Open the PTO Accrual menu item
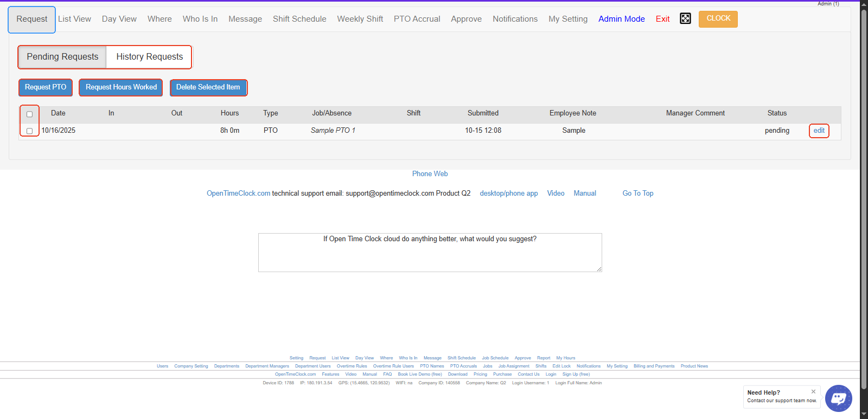Image resolution: width=868 pixels, height=419 pixels. pyautogui.click(x=417, y=19)
